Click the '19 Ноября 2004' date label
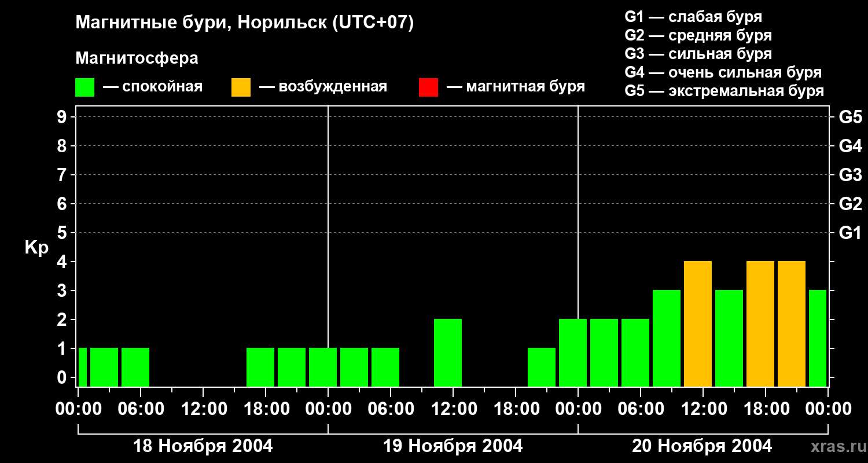The width and height of the screenshot is (868, 463). 453,446
